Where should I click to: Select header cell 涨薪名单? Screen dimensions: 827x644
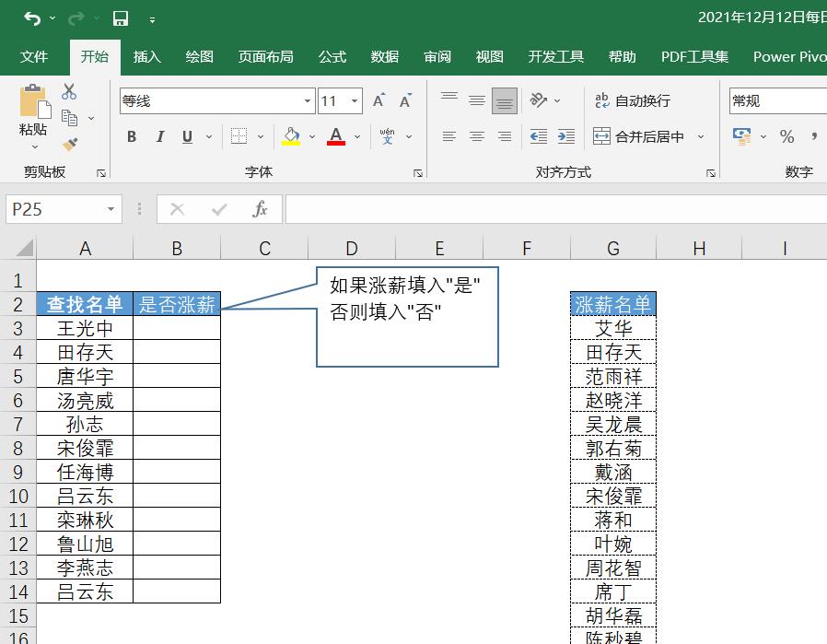tap(612, 304)
